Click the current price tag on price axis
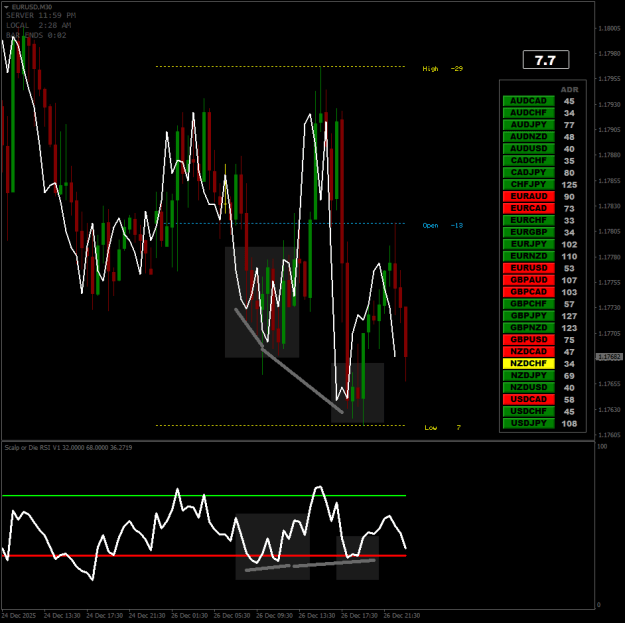The height and width of the screenshot is (623, 625). pyautogui.click(x=608, y=357)
